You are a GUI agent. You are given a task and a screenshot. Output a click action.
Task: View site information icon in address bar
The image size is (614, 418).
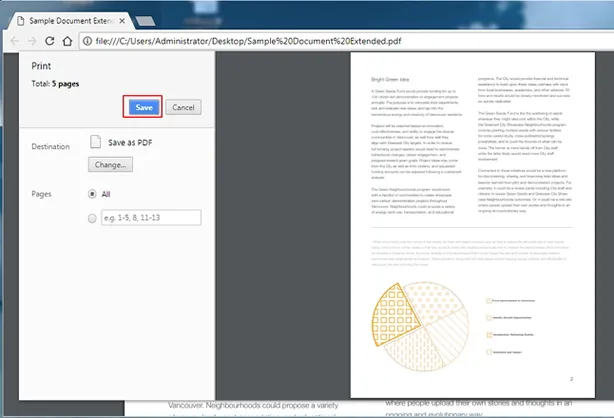click(x=87, y=41)
